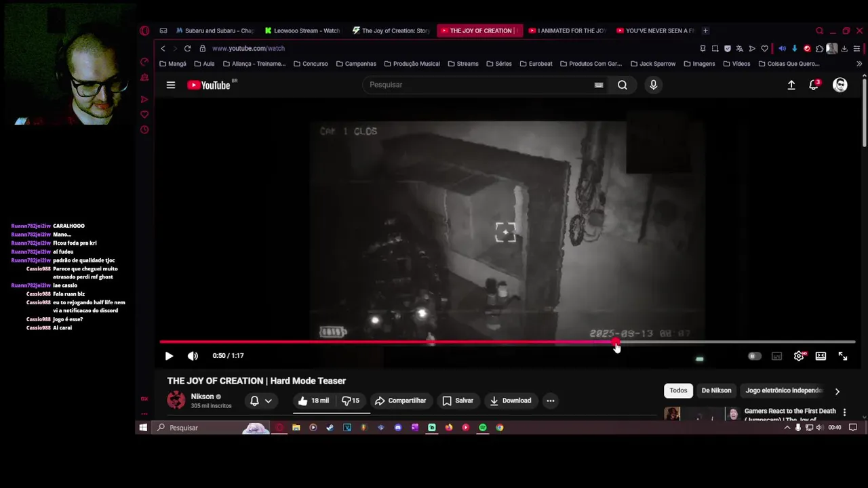Start voice search with microphone
868x488 pixels.
tap(654, 85)
